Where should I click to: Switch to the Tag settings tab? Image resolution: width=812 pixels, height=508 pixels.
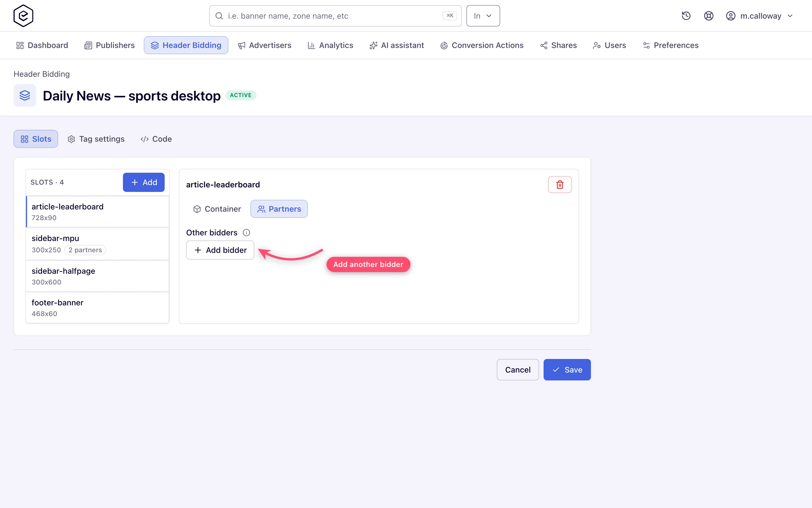click(x=96, y=139)
